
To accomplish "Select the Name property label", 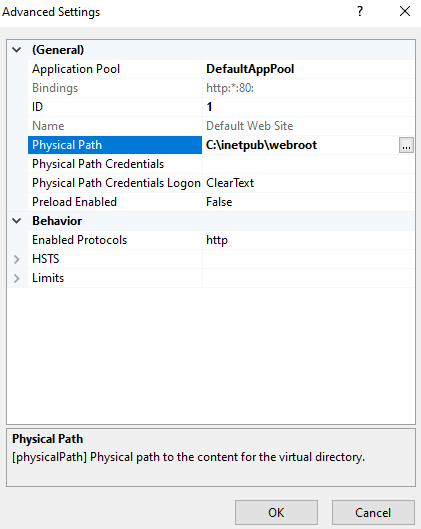I will point(48,126).
